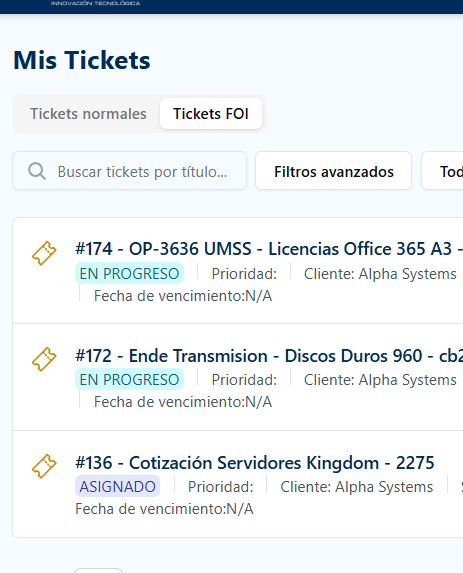463x573 pixels.
Task: Click Fecha de vencimiento on ticket #172
Action: pyautogui.click(x=183, y=402)
